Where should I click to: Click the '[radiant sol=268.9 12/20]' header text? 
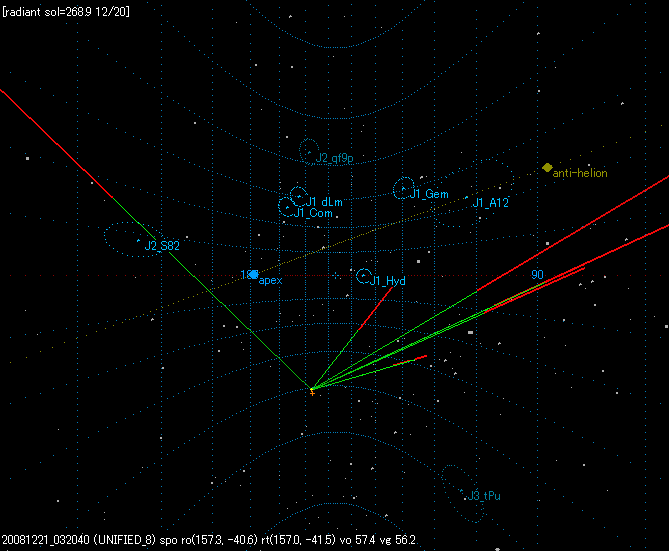tap(66, 12)
